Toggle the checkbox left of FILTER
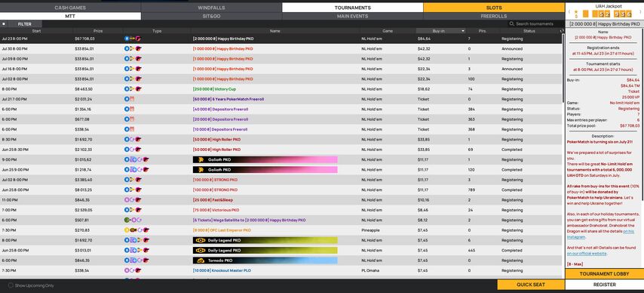Screen dimensions: 644x293 (x=4, y=24)
